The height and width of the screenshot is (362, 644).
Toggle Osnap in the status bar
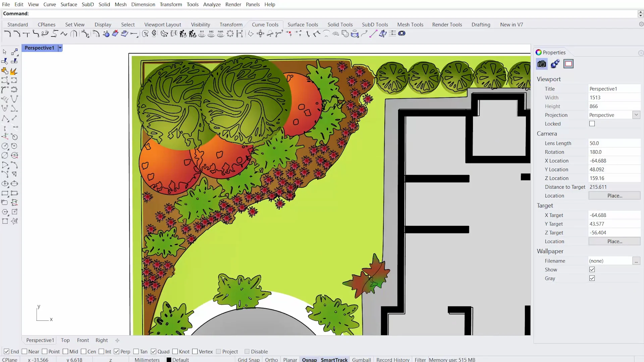[x=309, y=360]
